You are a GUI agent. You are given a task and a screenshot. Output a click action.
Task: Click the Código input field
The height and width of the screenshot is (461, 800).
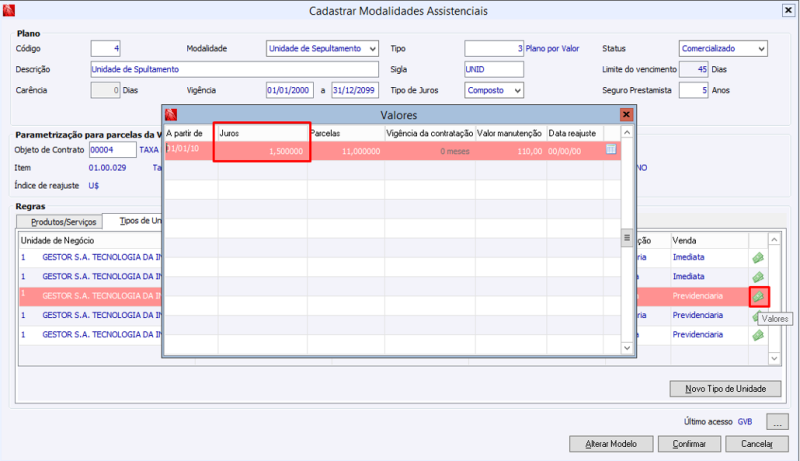click(x=106, y=48)
